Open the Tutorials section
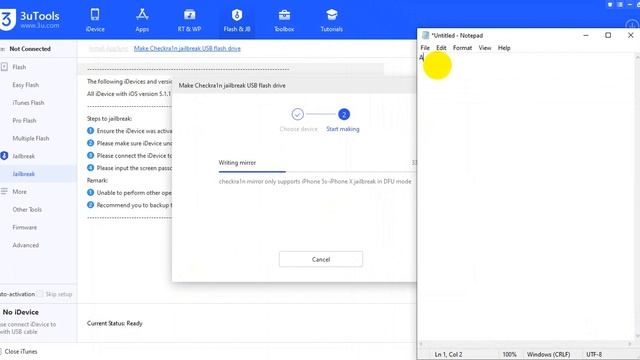This screenshot has height=360, width=640. pyautogui.click(x=331, y=20)
